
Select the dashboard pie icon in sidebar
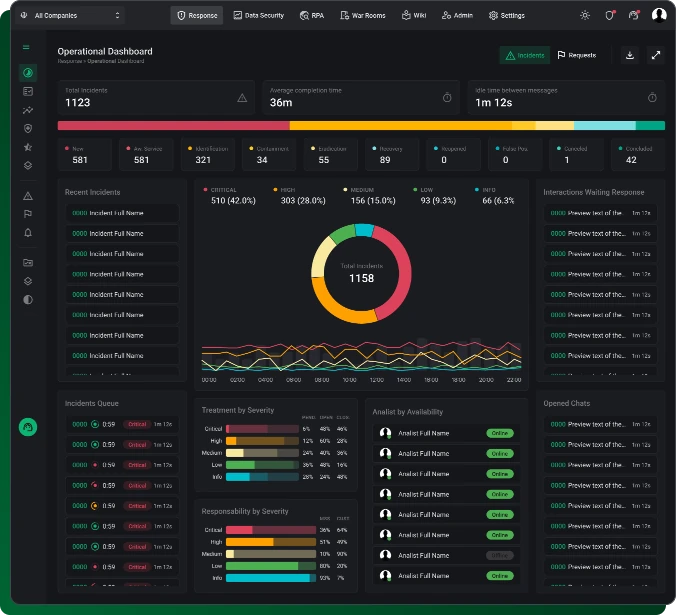[x=28, y=73]
